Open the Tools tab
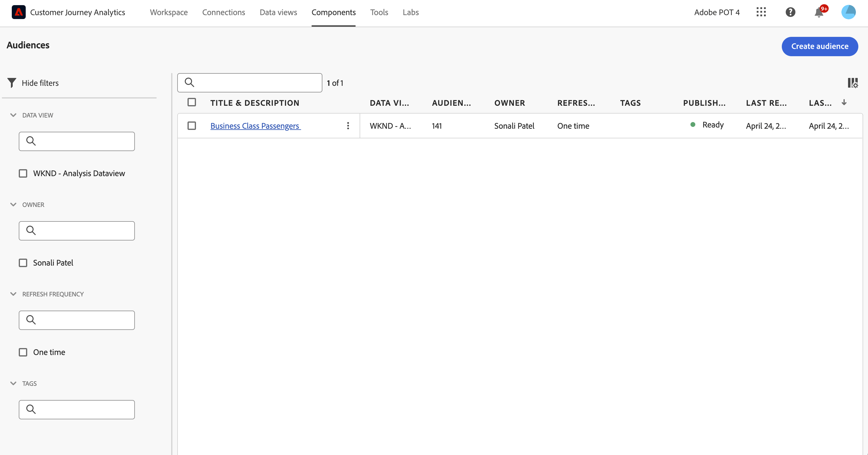Image resolution: width=868 pixels, height=455 pixels. 379,12
